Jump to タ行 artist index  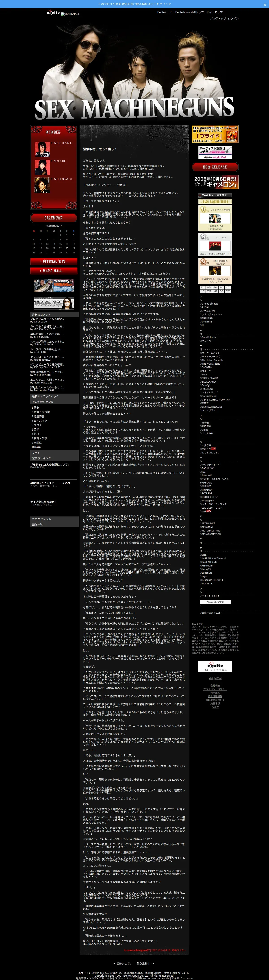(x=221, y=287)
